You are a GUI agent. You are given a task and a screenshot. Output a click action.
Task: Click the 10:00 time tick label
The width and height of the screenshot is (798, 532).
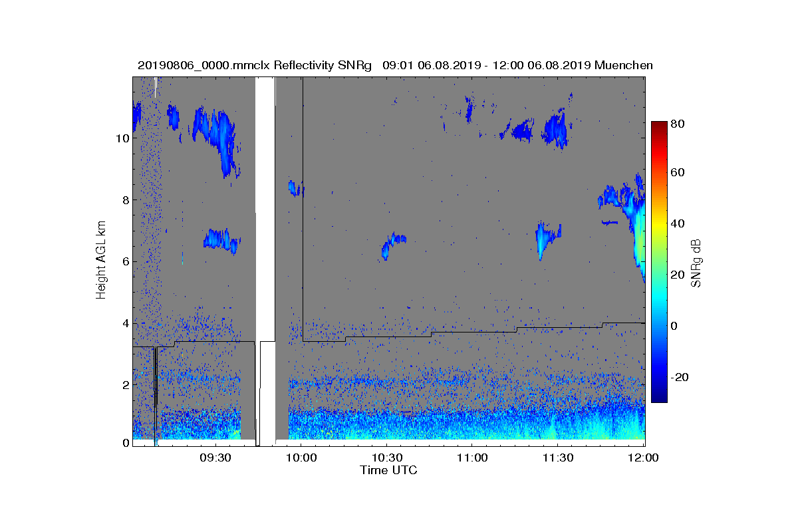[x=301, y=458]
